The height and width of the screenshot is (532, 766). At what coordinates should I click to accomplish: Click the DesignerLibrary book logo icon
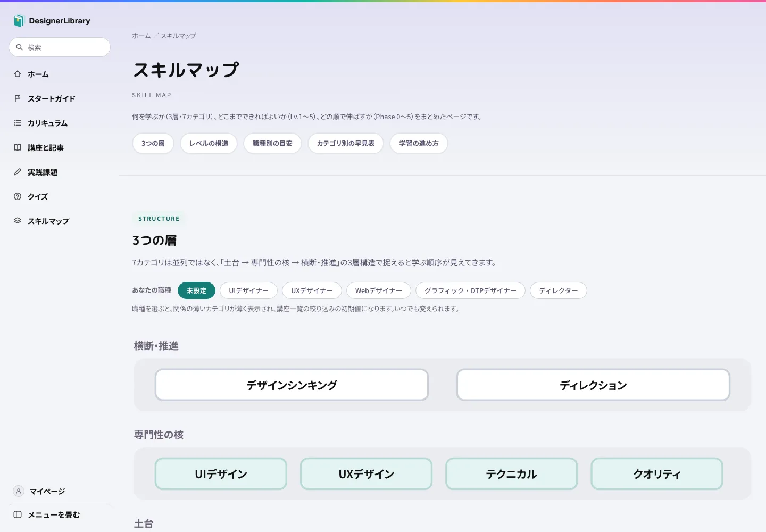[x=19, y=21]
